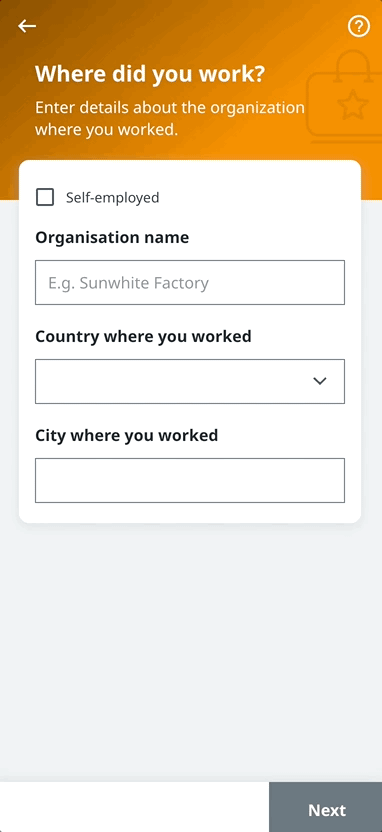Tap the 'City where you worked' label

point(126,435)
